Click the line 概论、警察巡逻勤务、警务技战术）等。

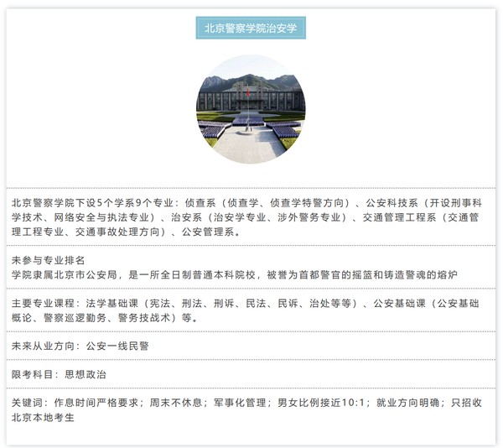tap(104, 318)
